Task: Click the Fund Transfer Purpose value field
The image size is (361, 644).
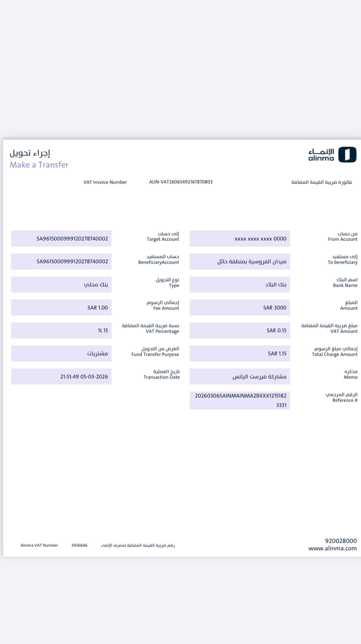Action: [61, 354]
